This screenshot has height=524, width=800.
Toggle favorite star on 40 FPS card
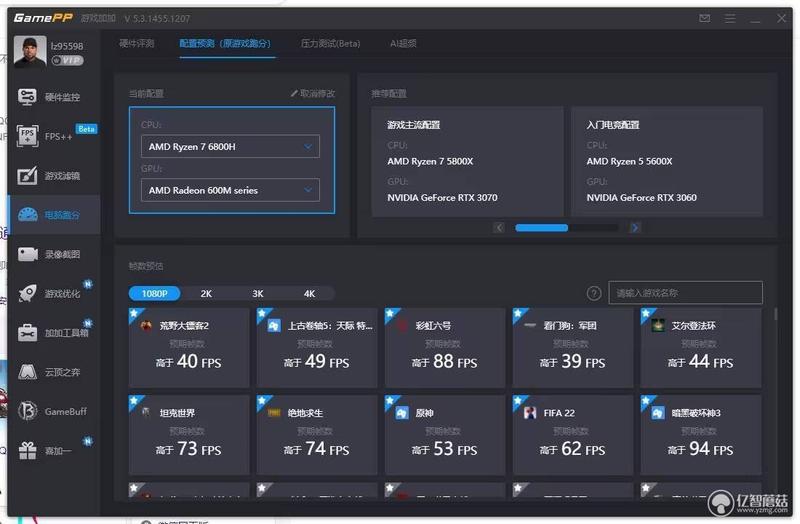click(x=134, y=313)
